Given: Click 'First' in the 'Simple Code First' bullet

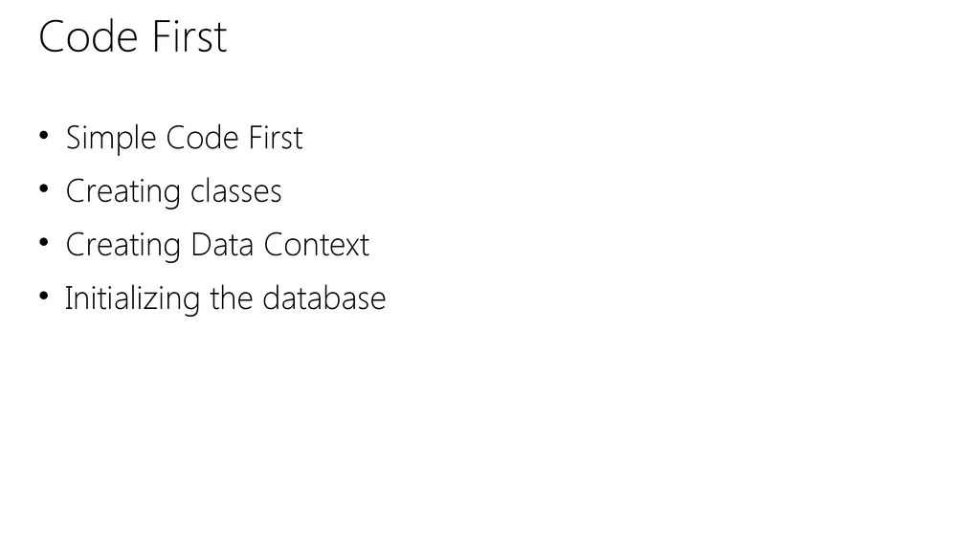Looking at the screenshot, I should pyautogui.click(x=276, y=138).
